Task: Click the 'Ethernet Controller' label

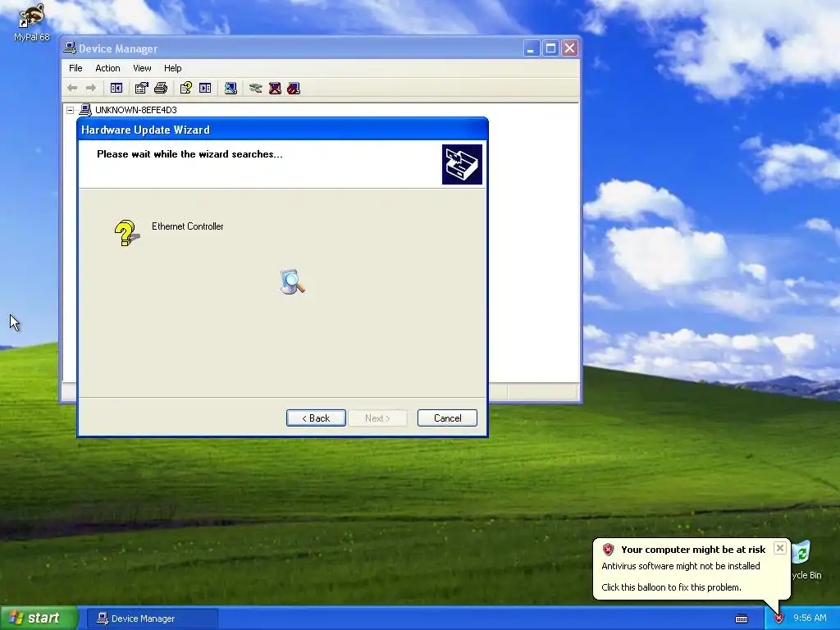Action: (188, 226)
